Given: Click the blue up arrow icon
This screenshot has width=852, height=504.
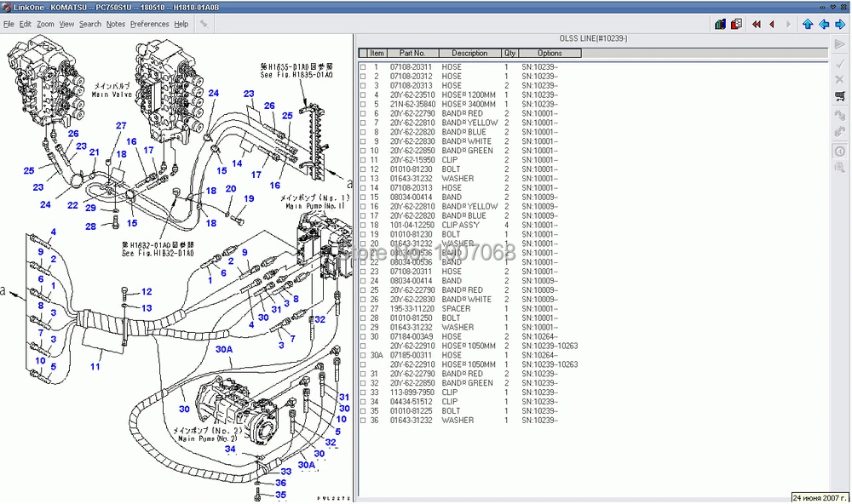Looking at the screenshot, I should click(x=808, y=24).
